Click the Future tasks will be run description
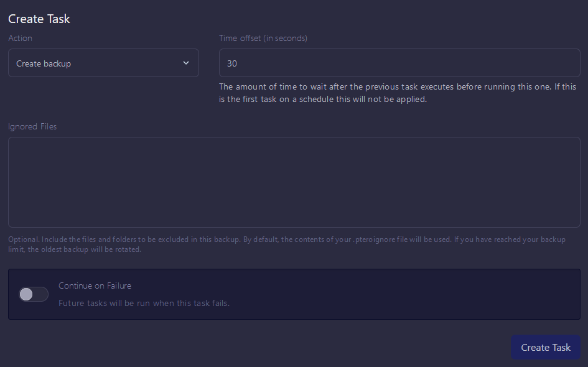 coord(144,303)
